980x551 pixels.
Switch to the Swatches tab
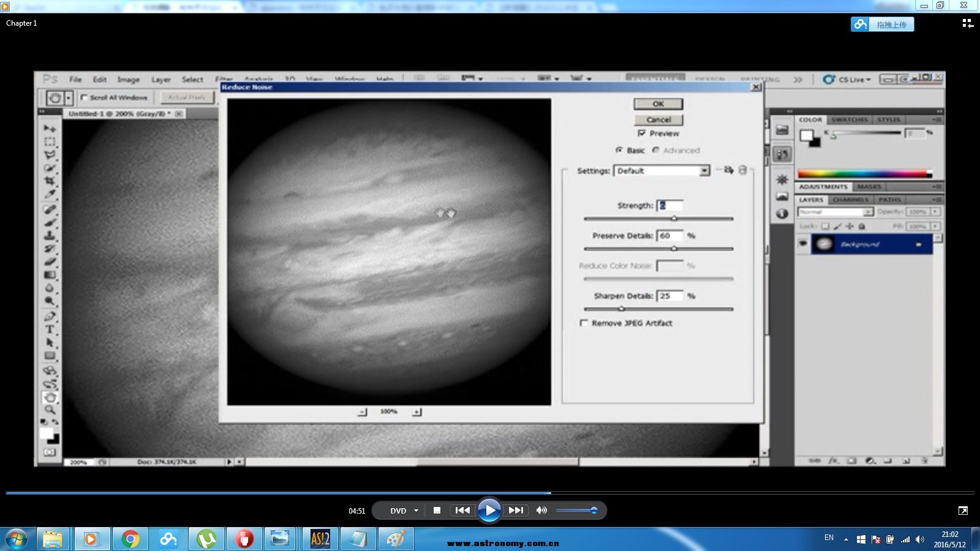coord(850,120)
